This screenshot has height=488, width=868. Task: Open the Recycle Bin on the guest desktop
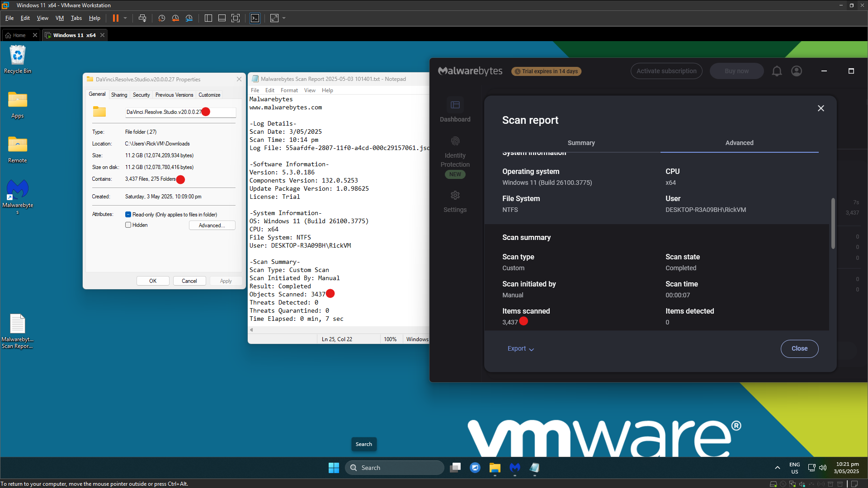(18, 59)
